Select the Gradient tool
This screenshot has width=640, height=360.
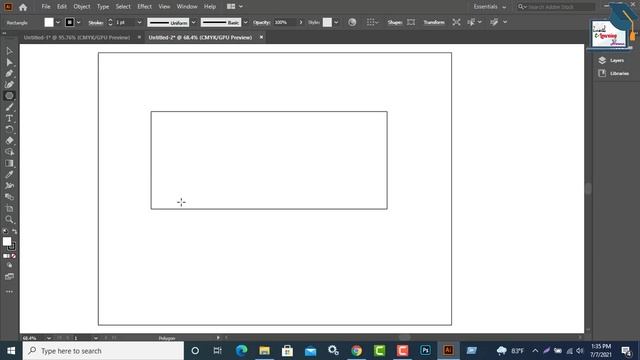coord(9,163)
